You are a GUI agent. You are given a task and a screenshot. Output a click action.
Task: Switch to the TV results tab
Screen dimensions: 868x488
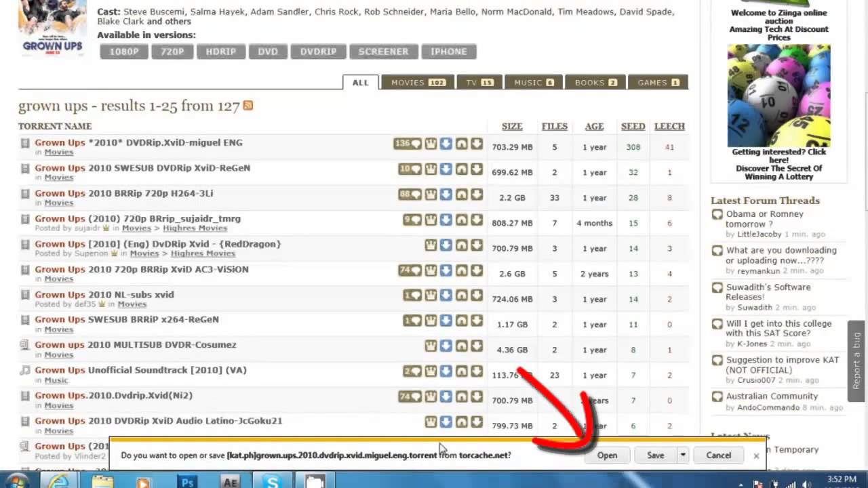point(479,83)
